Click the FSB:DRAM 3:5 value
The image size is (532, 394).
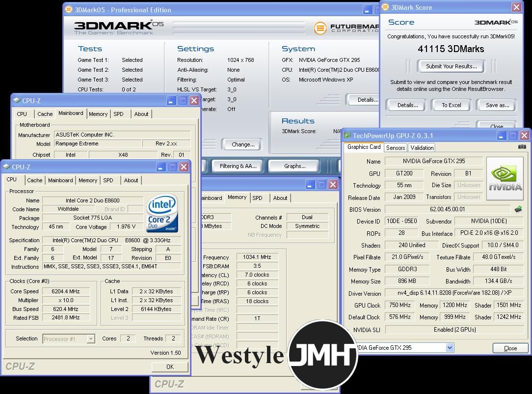(x=257, y=266)
